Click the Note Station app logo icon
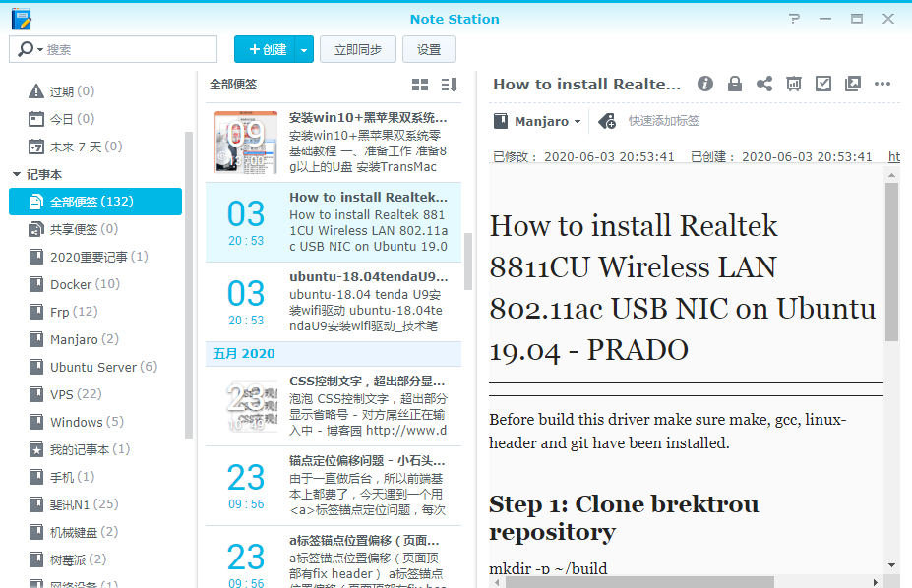Viewport: 912px width, 588px height. tap(21, 20)
